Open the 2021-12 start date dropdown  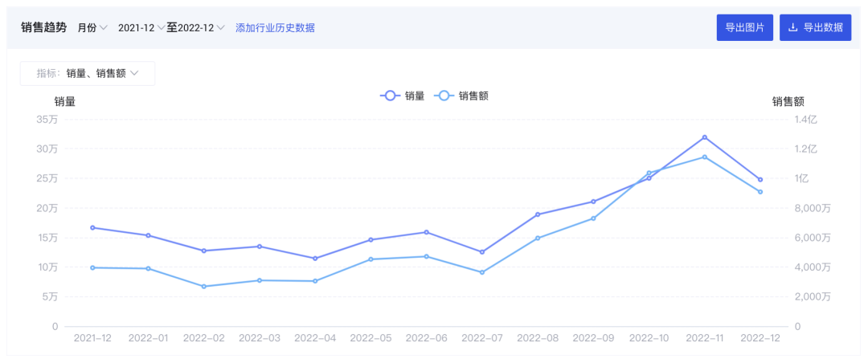coord(141,27)
